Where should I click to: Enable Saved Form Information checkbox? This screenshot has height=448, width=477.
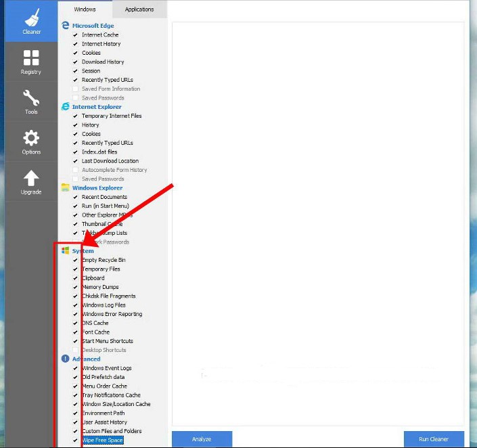(x=75, y=89)
